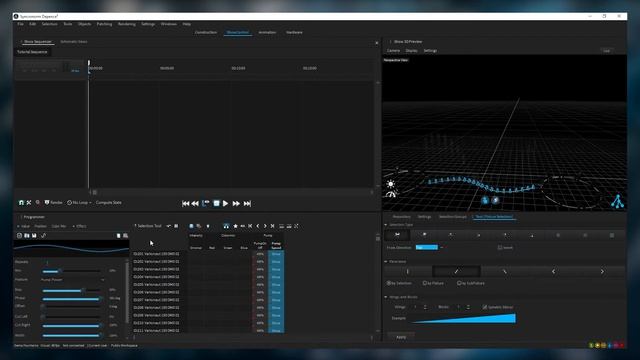Switch to the Schematic Views tab
This screenshot has width=640, height=360.
[73, 42]
